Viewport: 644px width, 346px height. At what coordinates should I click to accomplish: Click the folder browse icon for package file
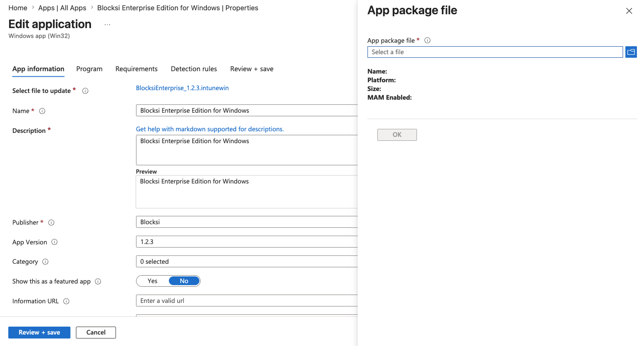click(x=631, y=52)
